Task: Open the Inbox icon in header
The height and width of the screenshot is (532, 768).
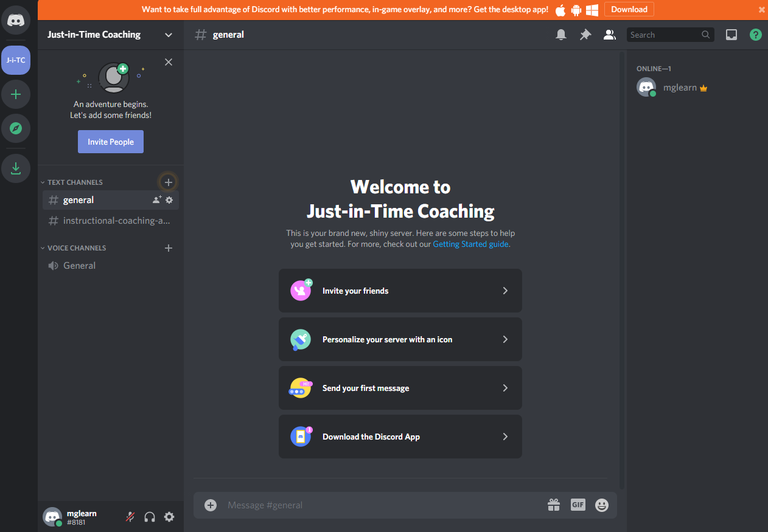Action: tap(731, 35)
